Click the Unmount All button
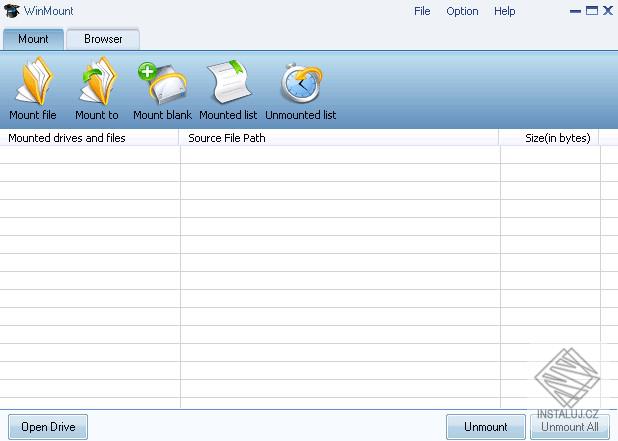The image size is (618, 441). 570,427
